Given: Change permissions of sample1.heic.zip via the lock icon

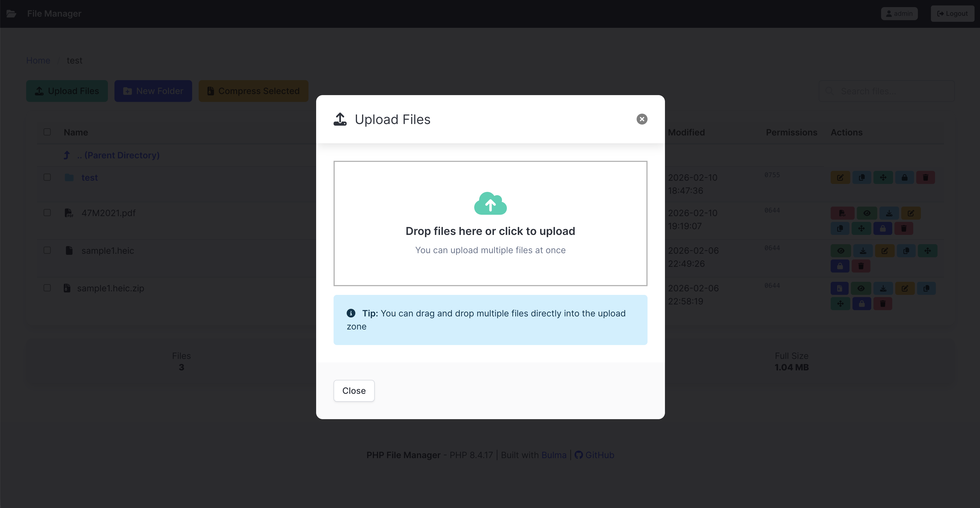Looking at the screenshot, I should pyautogui.click(x=862, y=303).
